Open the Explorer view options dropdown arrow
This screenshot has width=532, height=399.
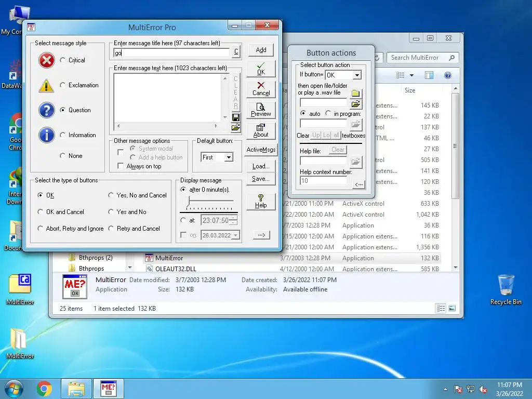pos(411,75)
